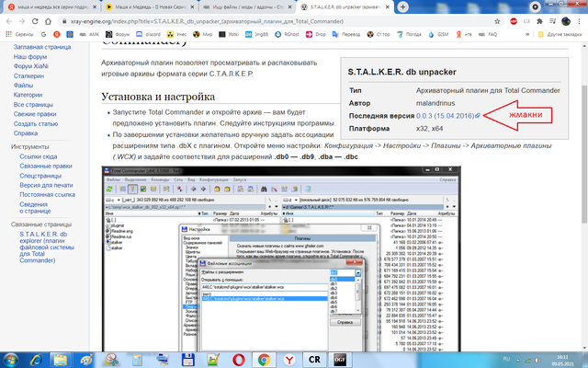Open the Windows Start menu
This screenshot has width=588, height=368.
tap(10, 360)
